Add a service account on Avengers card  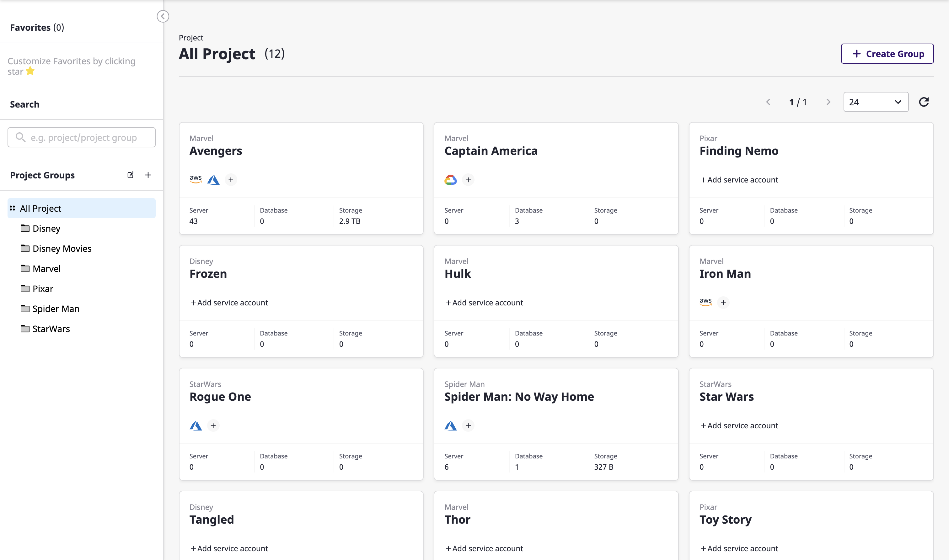[231, 180]
